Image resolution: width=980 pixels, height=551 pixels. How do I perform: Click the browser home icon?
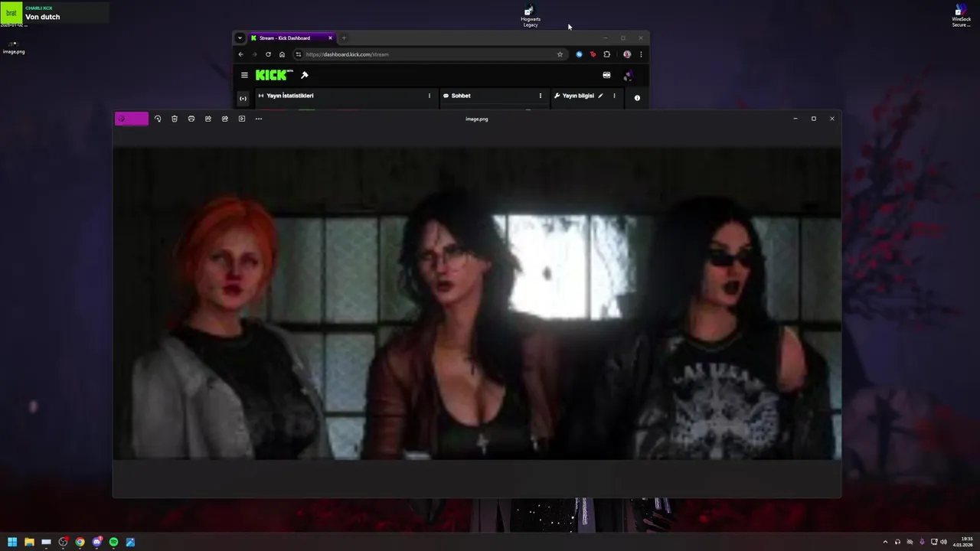[282, 54]
